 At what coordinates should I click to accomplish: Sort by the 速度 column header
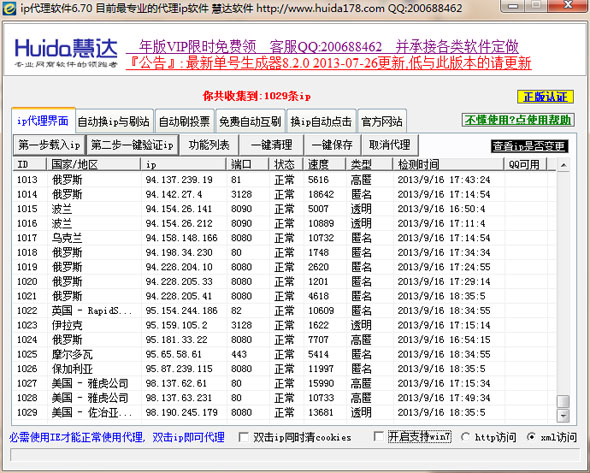coord(325,164)
